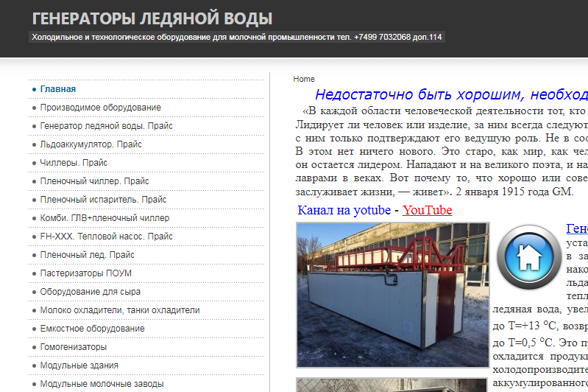Image resolution: width=588 pixels, height=392 pixels.
Task: Click the tagline with phone number
Action: (x=237, y=37)
